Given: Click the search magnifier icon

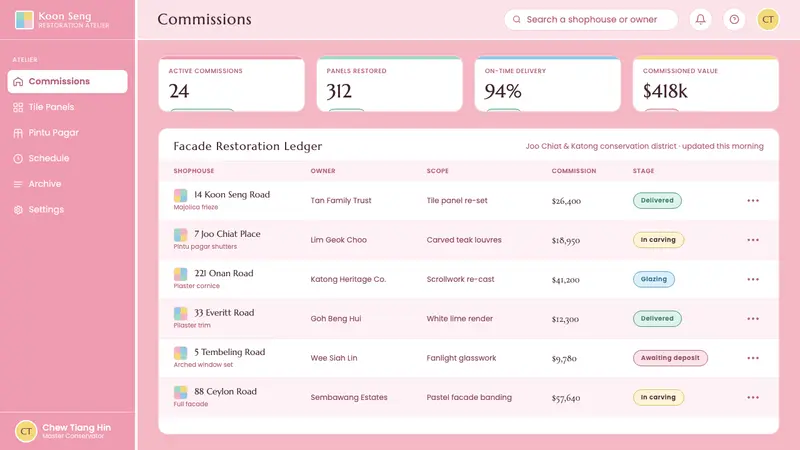Looking at the screenshot, I should [517, 19].
